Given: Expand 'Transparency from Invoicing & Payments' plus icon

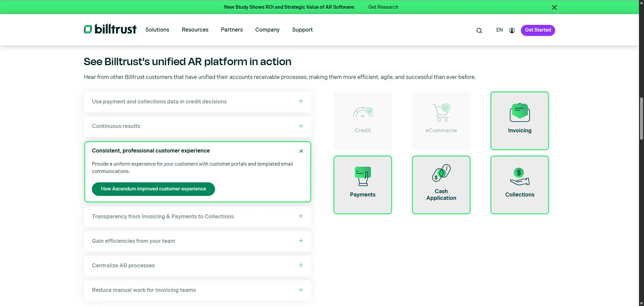Looking at the screenshot, I should tap(301, 216).
